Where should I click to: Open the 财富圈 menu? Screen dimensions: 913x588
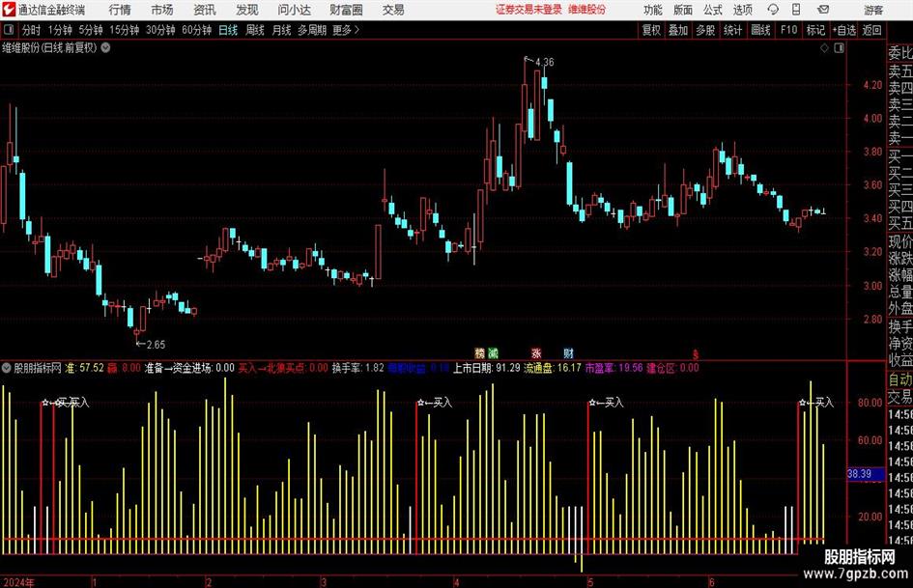pyautogui.click(x=346, y=10)
